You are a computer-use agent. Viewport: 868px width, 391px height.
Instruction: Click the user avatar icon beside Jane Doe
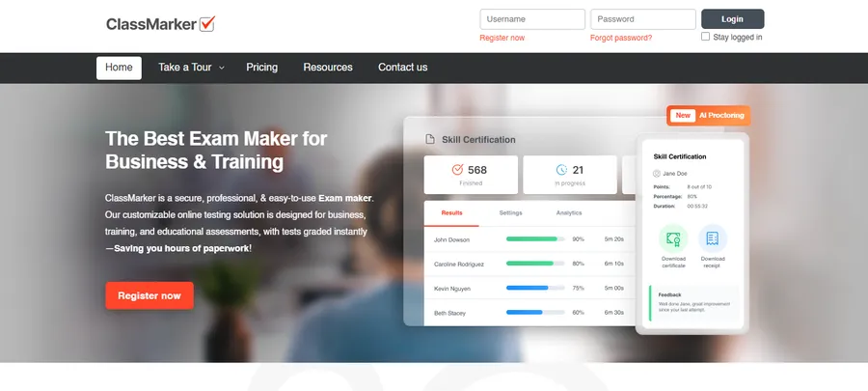[x=657, y=174]
